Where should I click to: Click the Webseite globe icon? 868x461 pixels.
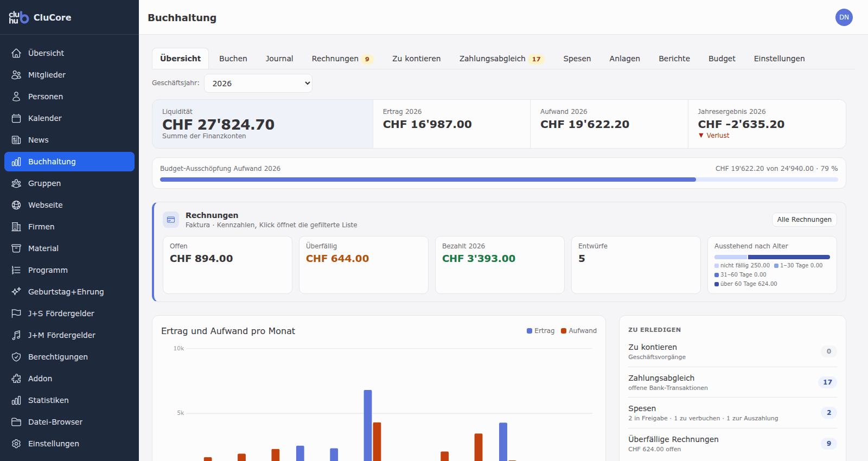click(x=16, y=205)
